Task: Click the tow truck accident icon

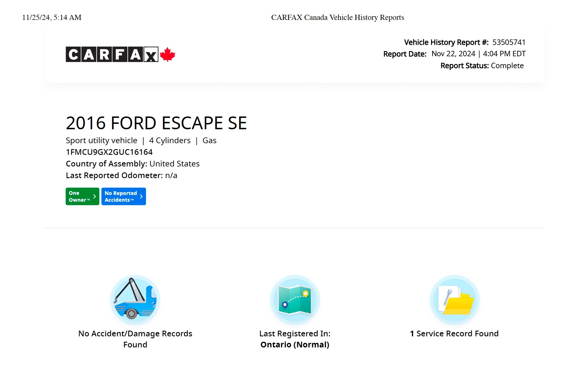Action: click(x=135, y=300)
